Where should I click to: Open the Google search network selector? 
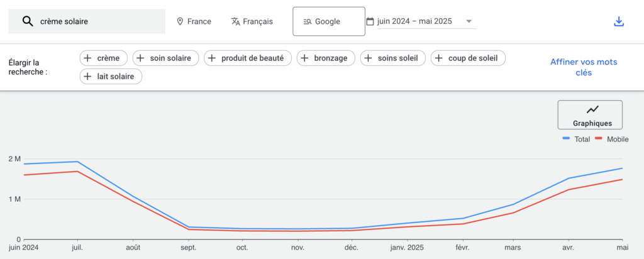328,22
